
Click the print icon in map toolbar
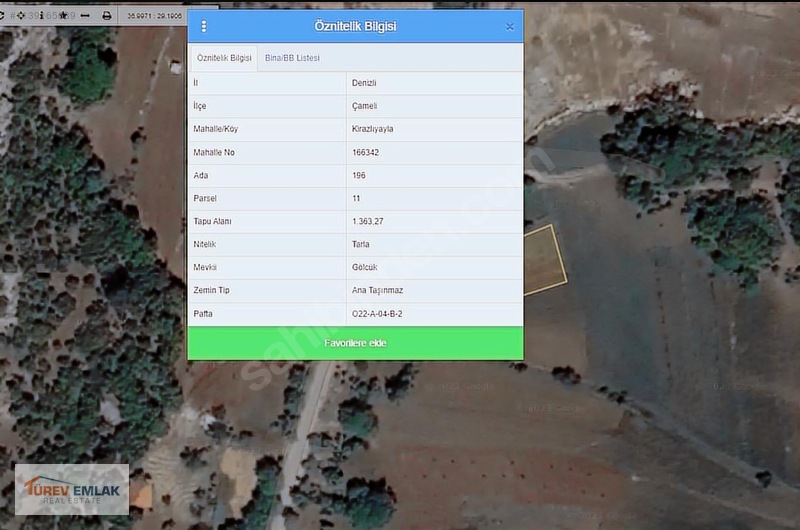[107, 16]
